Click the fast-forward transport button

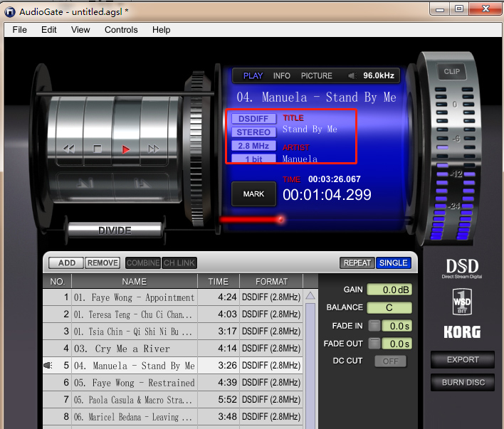pos(154,149)
